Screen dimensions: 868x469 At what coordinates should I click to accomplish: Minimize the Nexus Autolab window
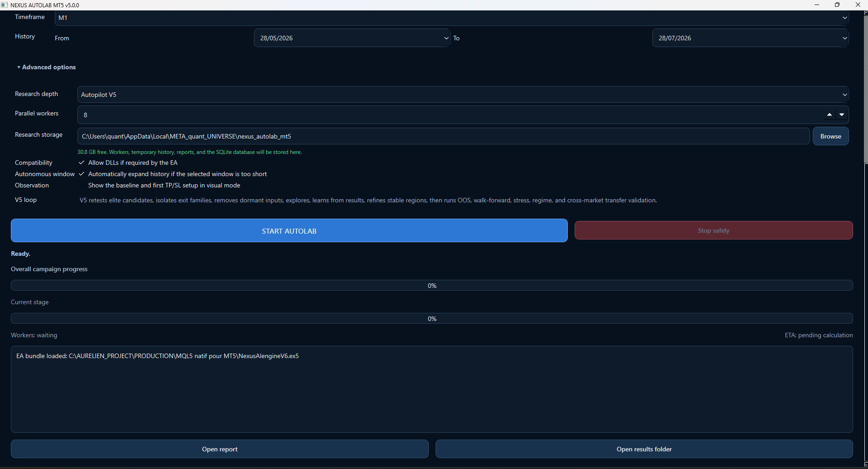tap(817, 5)
